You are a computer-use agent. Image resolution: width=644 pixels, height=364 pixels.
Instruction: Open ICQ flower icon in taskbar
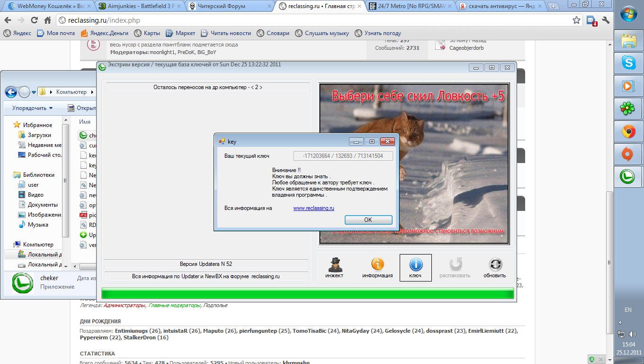(628, 109)
